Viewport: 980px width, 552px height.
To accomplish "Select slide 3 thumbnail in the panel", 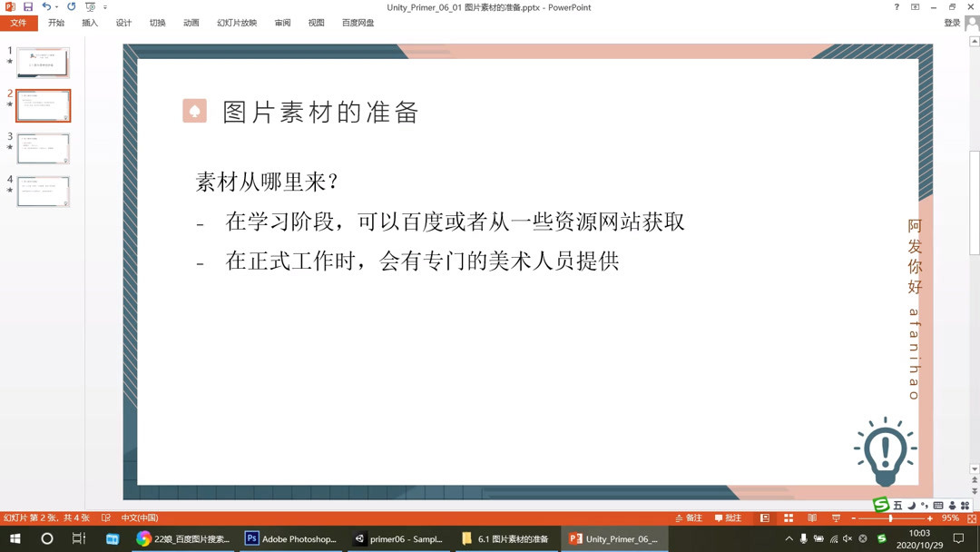I will click(x=43, y=148).
